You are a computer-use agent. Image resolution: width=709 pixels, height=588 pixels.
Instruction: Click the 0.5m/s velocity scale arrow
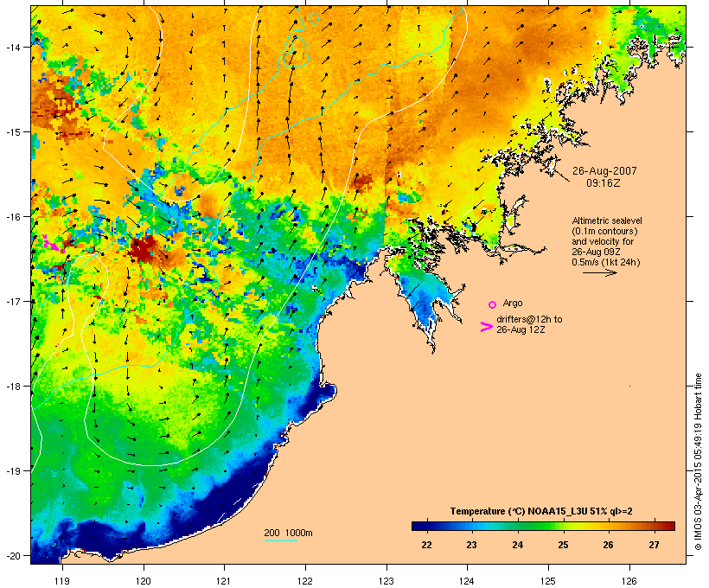(599, 272)
